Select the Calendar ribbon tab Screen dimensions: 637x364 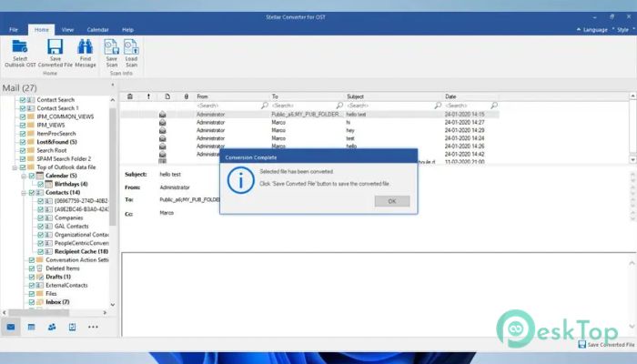coord(97,30)
